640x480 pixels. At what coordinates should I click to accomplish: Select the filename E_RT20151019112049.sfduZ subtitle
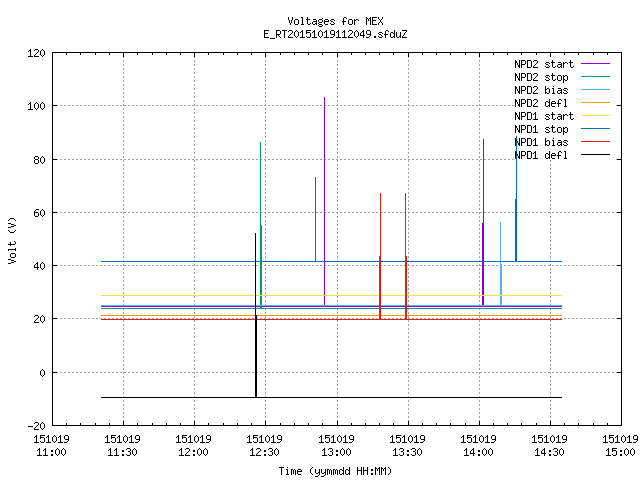pos(335,34)
